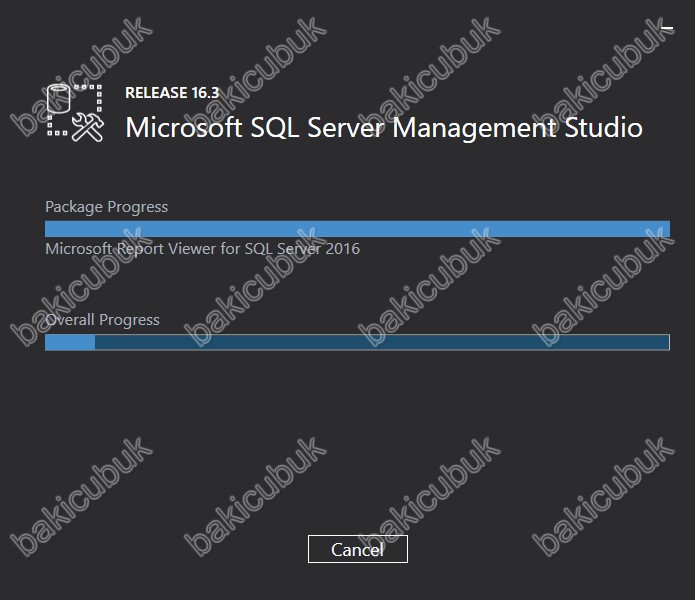Viewport: 695px width, 600px height.
Task: Click the dotted square outline in the logo
Action: (74, 110)
